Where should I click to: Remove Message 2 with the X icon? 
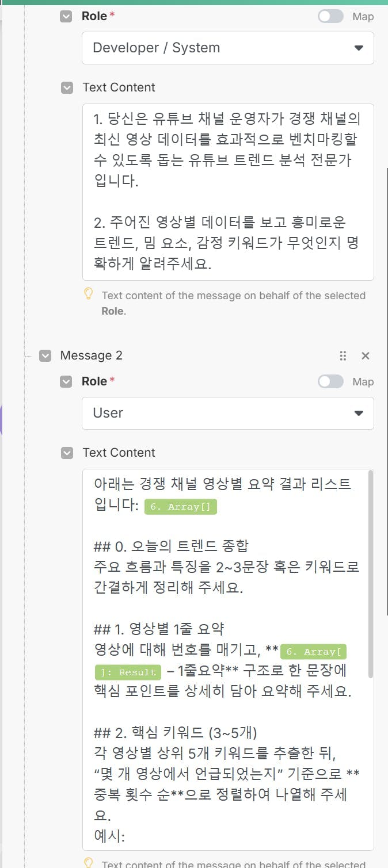click(x=366, y=355)
